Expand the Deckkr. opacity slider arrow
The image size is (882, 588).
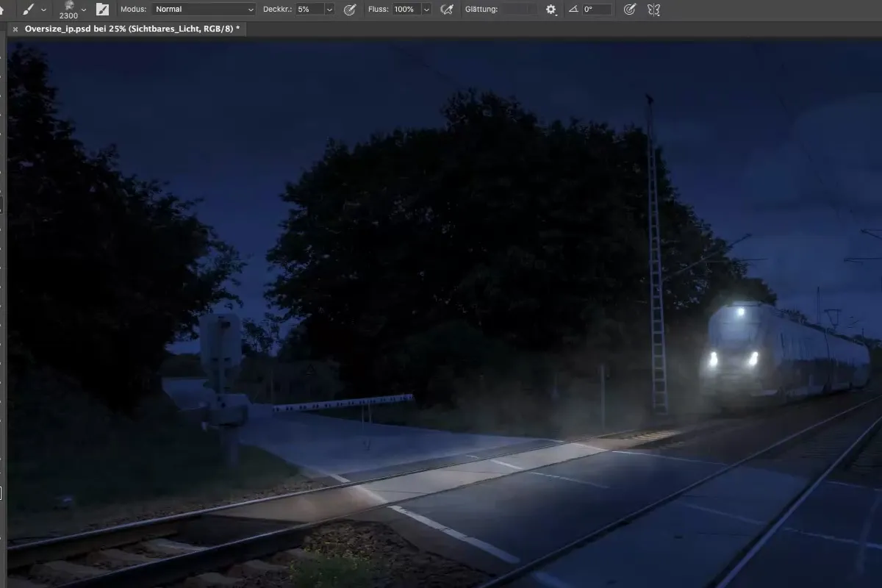(329, 10)
